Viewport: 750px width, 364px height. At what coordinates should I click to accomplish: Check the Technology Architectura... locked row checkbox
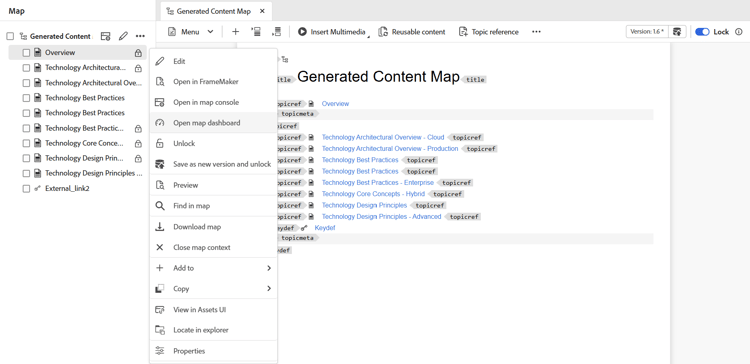[x=26, y=68]
